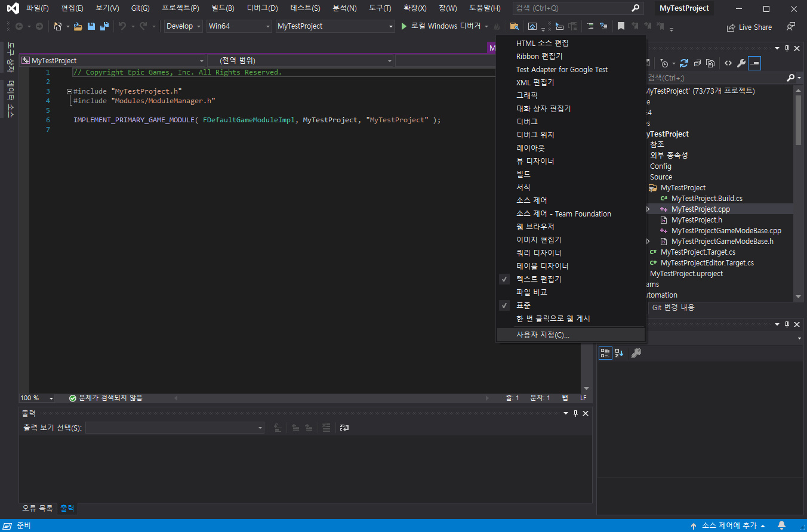Image resolution: width=807 pixels, height=532 pixels.
Task: Click Collapse All icon in Solution Explorer
Action: click(697, 63)
